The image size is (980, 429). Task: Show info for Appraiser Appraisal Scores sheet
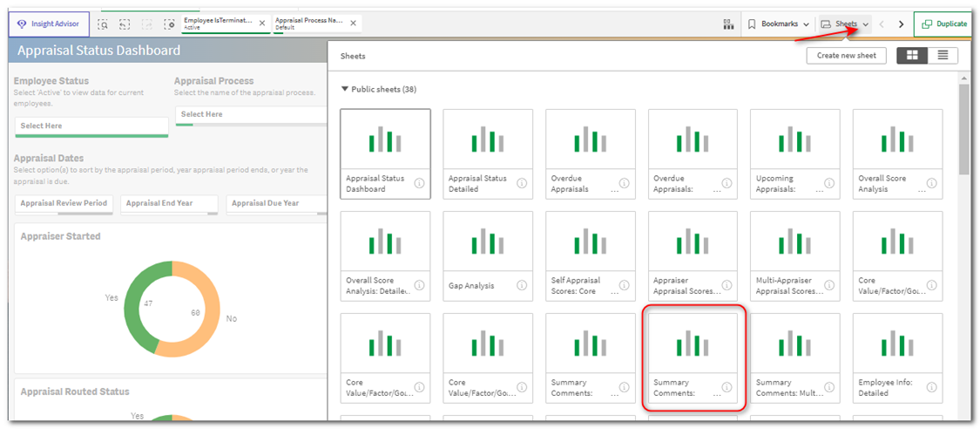tap(727, 285)
